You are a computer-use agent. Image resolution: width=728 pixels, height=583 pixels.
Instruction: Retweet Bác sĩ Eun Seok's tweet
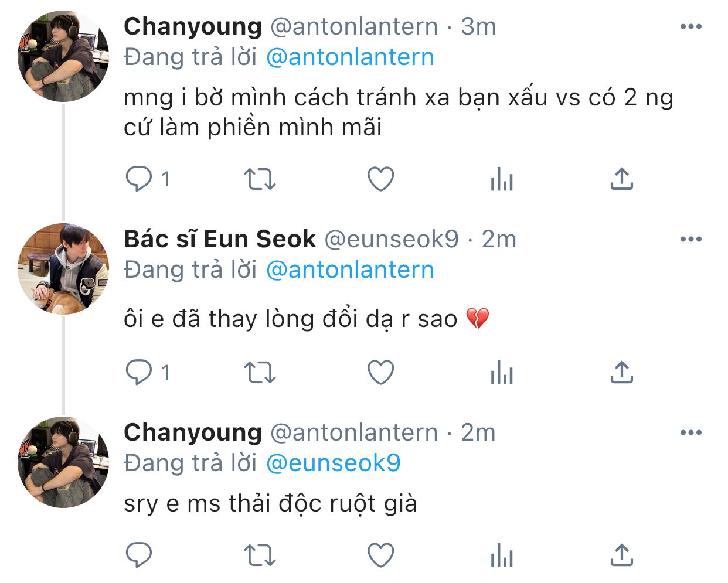259,373
